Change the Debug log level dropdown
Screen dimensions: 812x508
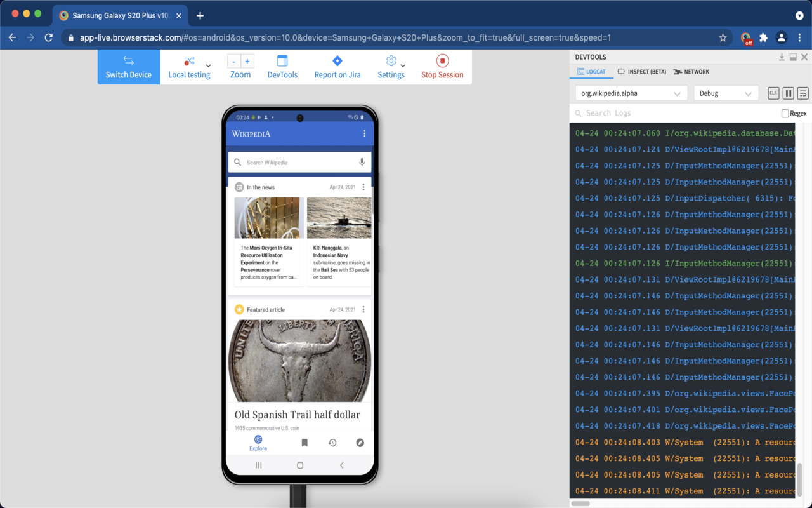(725, 93)
